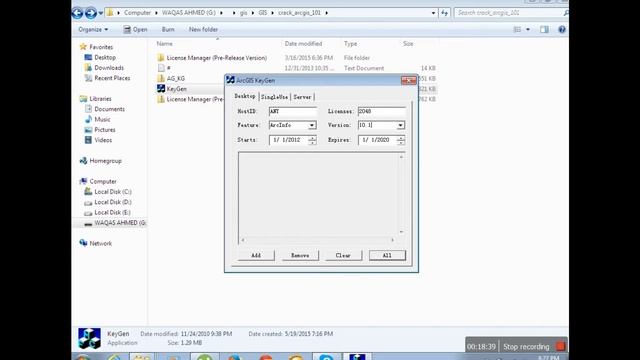Viewport: 640px width, 360px height.
Task: Click the Starts date field 1/1/2012
Action: 288,140
